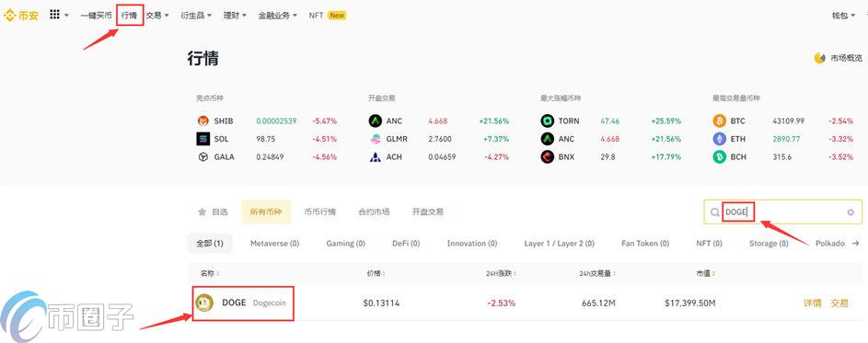
Task: Open the 行情 menu item
Action: [x=130, y=16]
